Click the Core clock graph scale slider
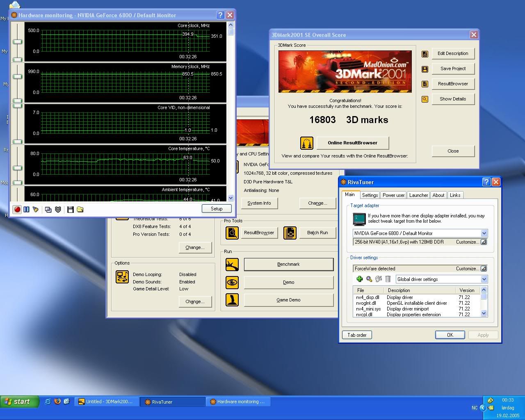 click(x=17, y=41)
